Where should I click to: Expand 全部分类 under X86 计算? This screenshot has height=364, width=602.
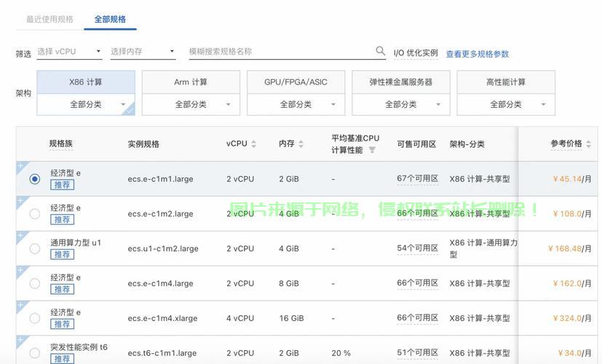click(86, 104)
